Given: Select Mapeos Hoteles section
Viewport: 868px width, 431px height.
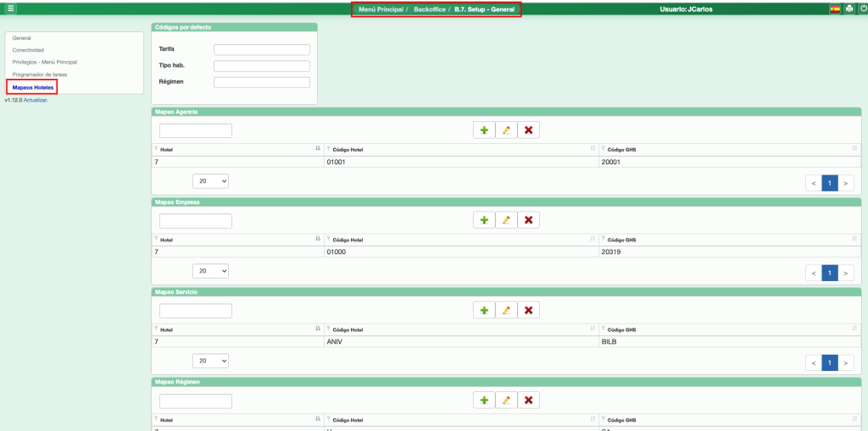Looking at the screenshot, I should click(x=33, y=87).
